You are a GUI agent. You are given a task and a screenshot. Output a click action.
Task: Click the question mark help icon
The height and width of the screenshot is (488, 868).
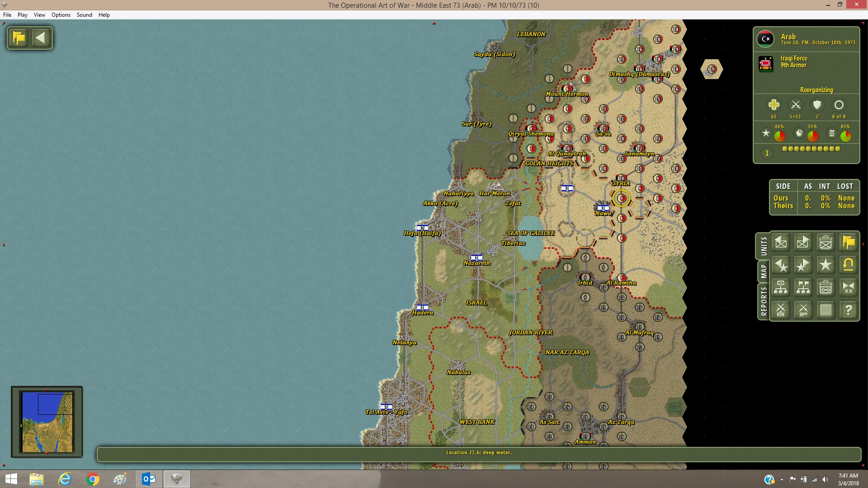[848, 310]
